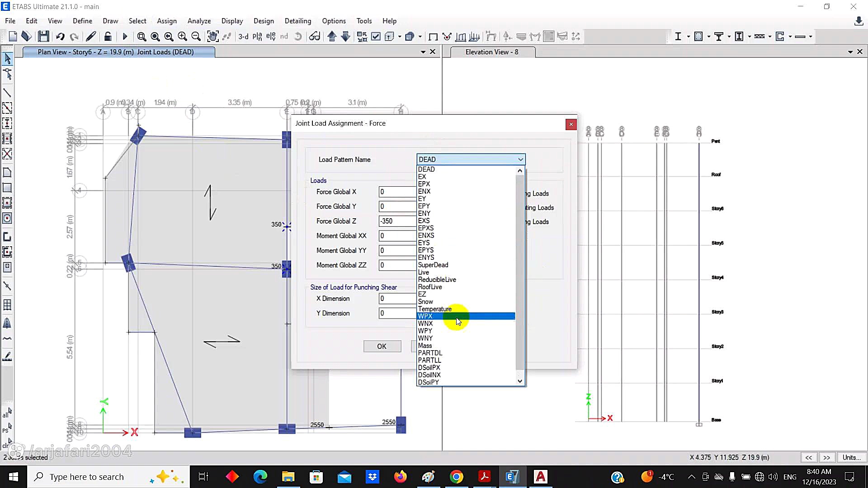Open the Analyze menu
This screenshot has width=868, height=488.
point(199,21)
